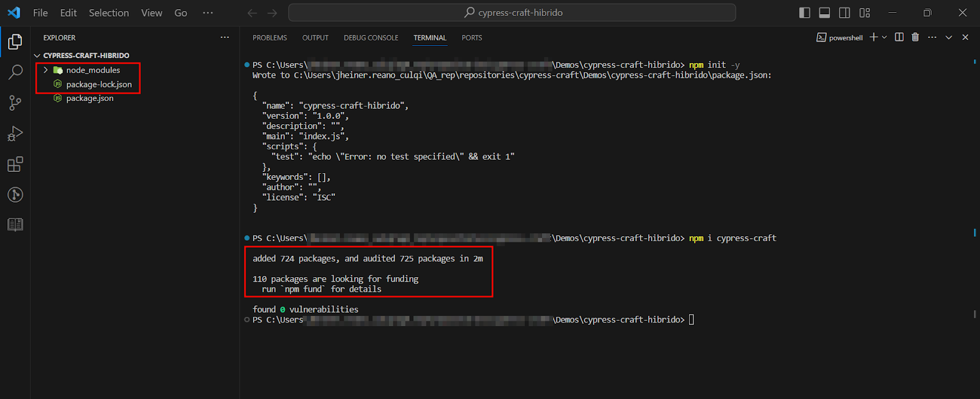The height and width of the screenshot is (399, 980).
Task: Open the book icon view in activity bar
Action: 15,225
